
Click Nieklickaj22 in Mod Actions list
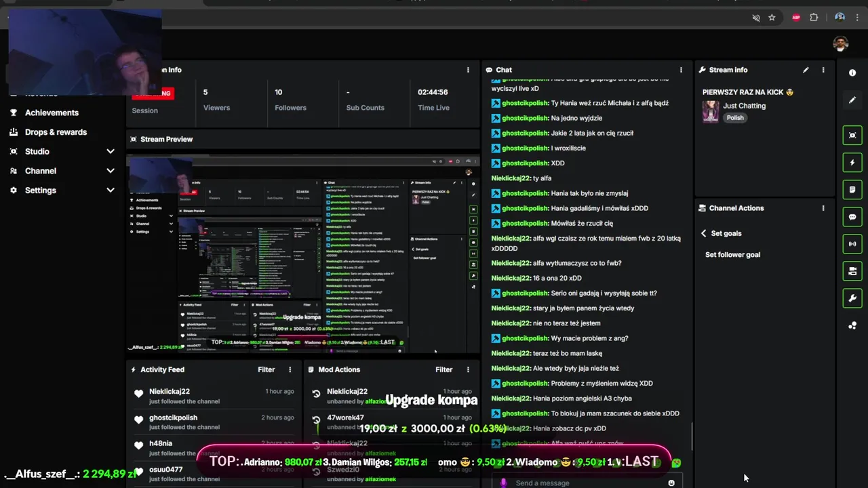pos(347,392)
